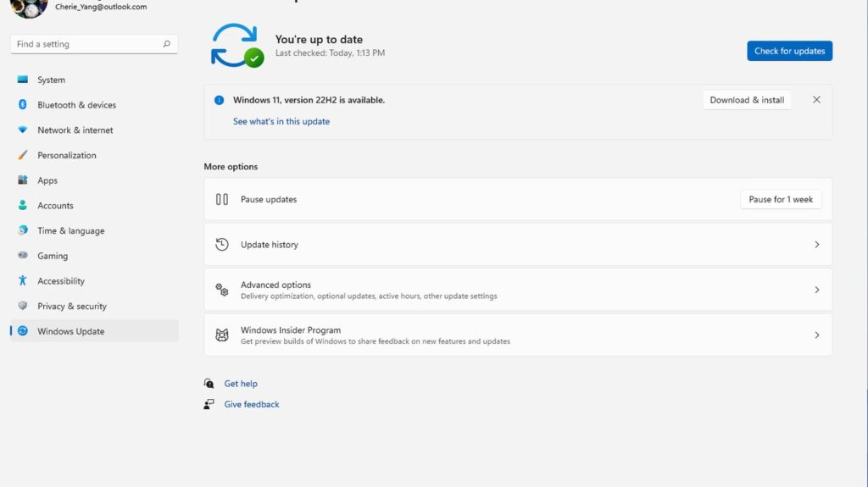Viewport: 868px width, 487px height.
Task: Click Cherie_Yang@outlook.com account email
Action: pyautogui.click(x=101, y=7)
